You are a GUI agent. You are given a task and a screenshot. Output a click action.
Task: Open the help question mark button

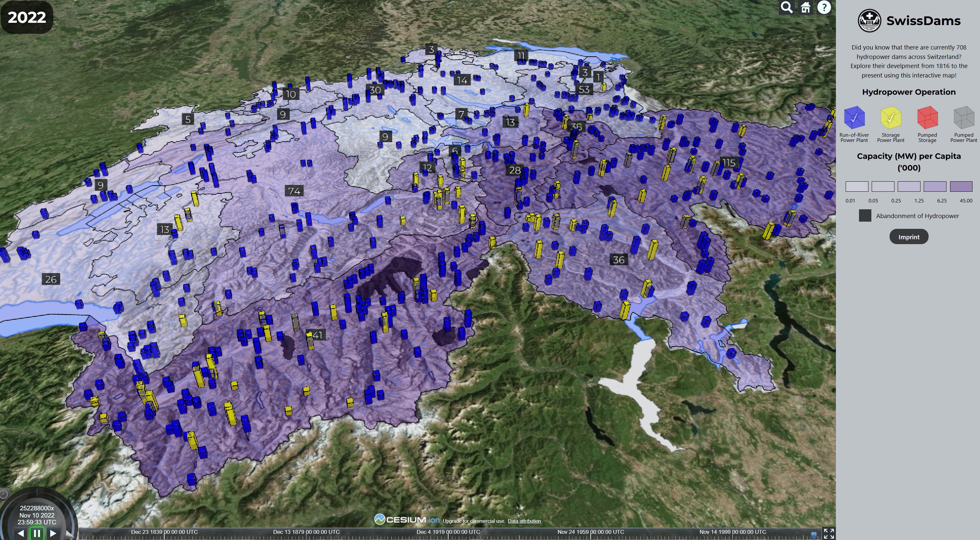(824, 7)
